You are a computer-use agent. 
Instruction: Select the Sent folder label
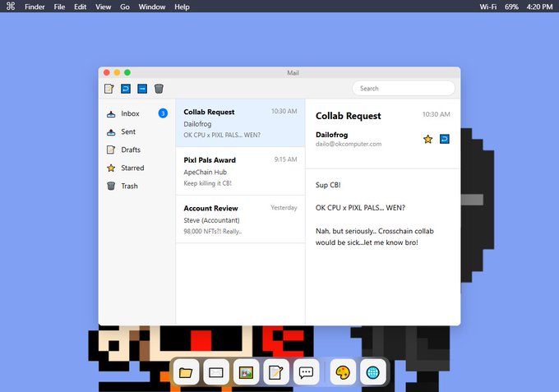128,131
